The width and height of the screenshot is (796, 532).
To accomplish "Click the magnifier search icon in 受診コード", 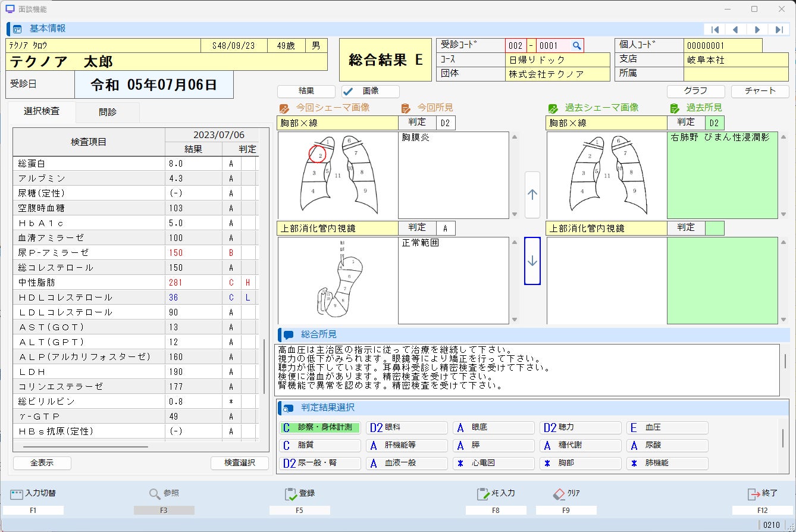I will (576, 45).
